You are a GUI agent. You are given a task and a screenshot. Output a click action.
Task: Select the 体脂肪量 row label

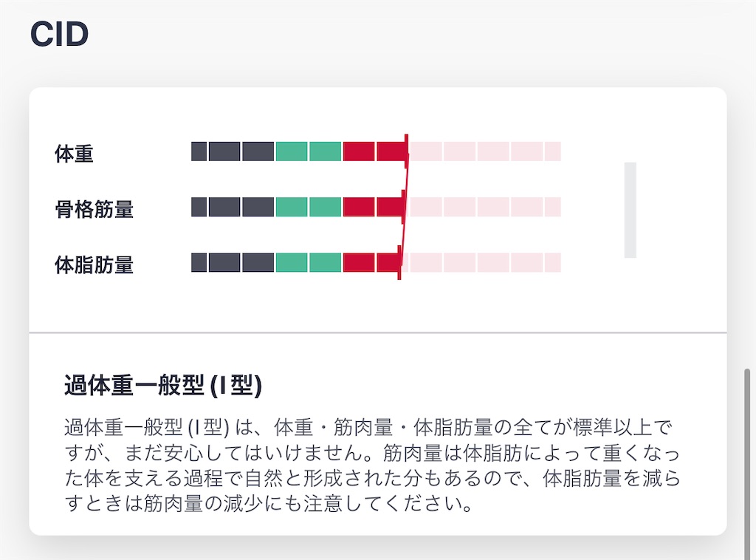point(94,264)
